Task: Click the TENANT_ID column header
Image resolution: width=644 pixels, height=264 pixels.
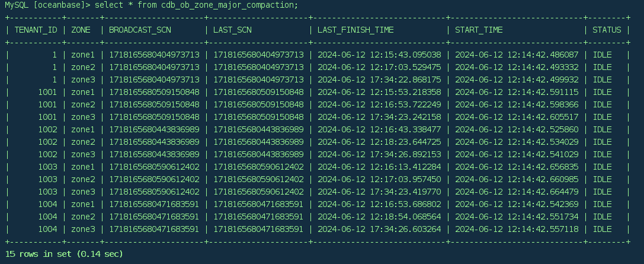Action: click(x=36, y=30)
